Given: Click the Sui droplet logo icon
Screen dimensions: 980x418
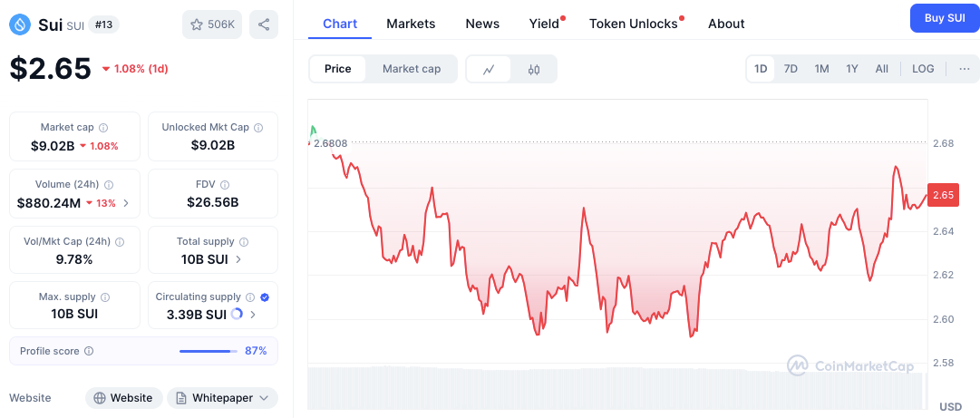Looking at the screenshot, I should coord(21,25).
